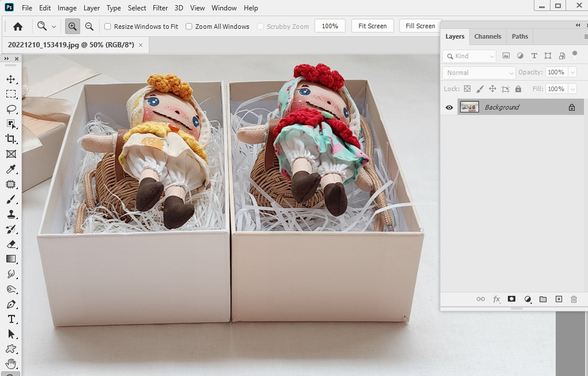Open the Zoom tool preset dropdown
Viewport: 588px width, 376px height.
pyautogui.click(x=54, y=27)
